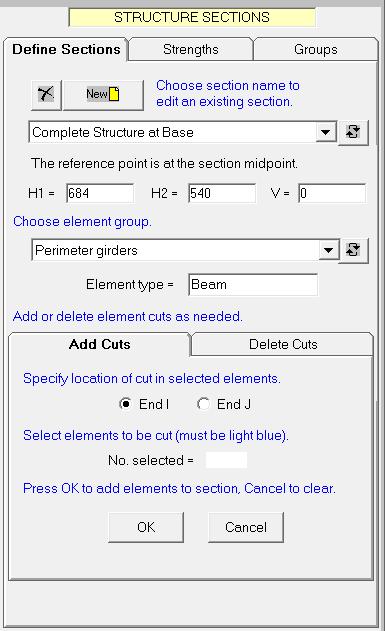This screenshot has height=631, width=385.
Task: Click 'Select elements to be cut' instruction text
Action: (156, 435)
